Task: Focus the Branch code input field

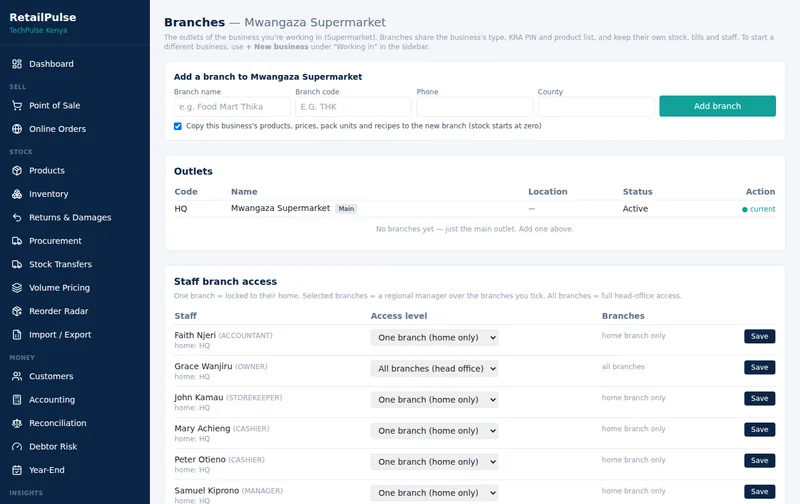Action: (353, 107)
